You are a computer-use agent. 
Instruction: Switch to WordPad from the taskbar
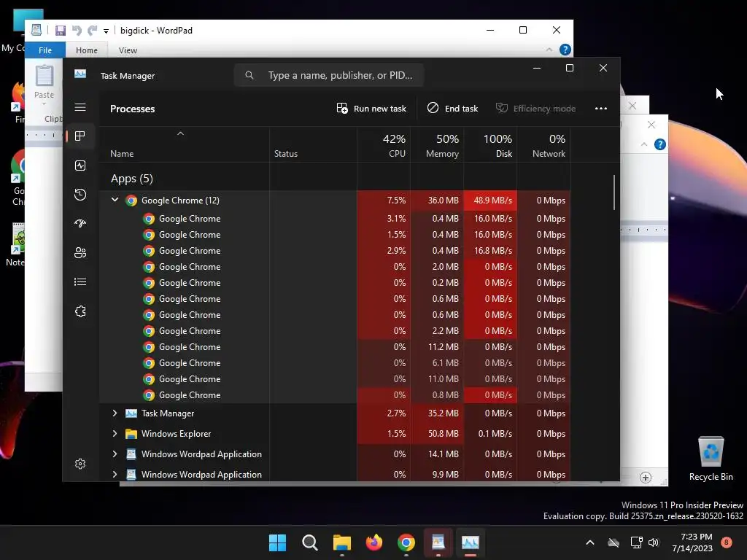[x=438, y=542]
